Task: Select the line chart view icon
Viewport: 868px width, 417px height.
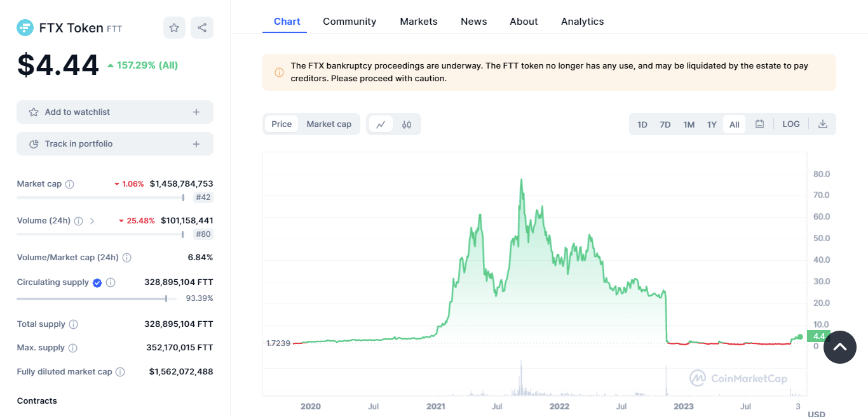Action: click(x=381, y=124)
